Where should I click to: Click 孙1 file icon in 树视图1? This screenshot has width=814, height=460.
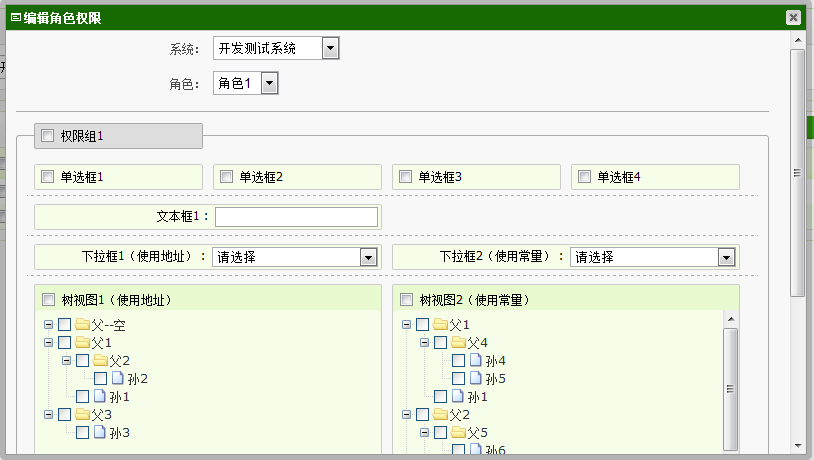coord(100,396)
